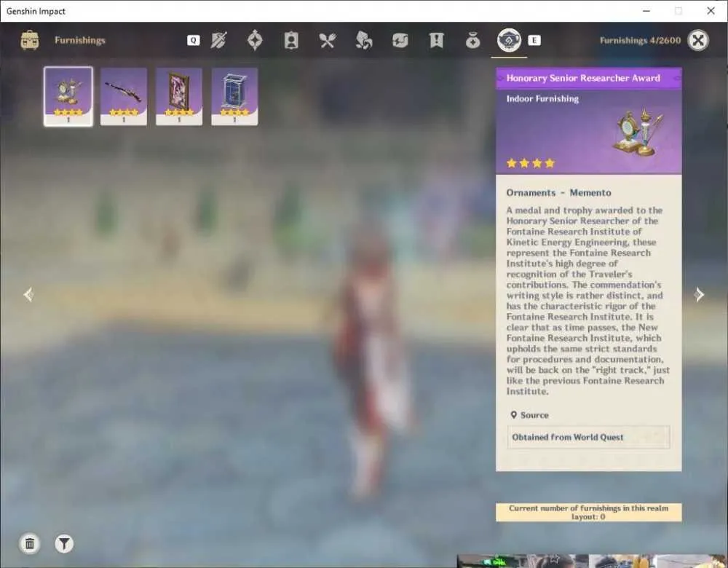Click the four-star rating in details panel

pos(530,163)
